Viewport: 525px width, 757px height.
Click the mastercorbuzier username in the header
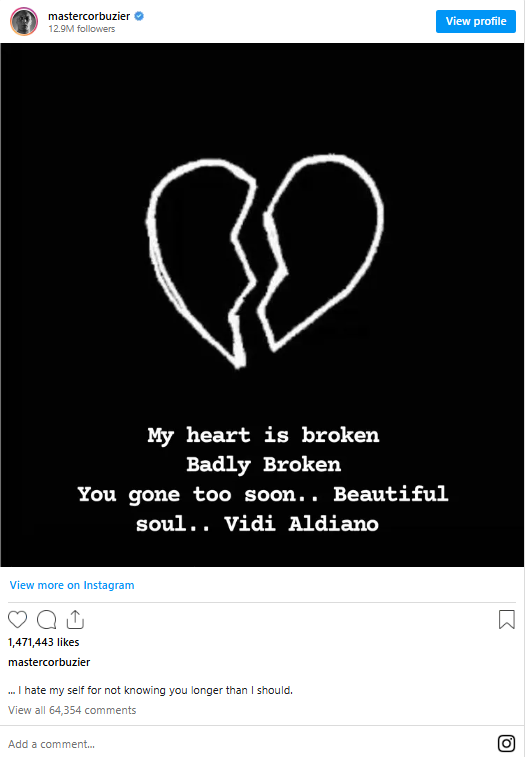[89, 16]
